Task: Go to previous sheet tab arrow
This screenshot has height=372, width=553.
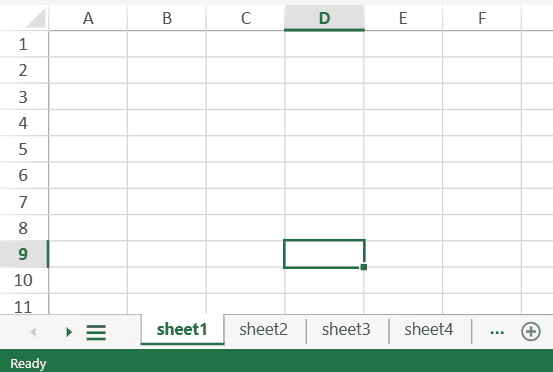Action: tap(33, 332)
